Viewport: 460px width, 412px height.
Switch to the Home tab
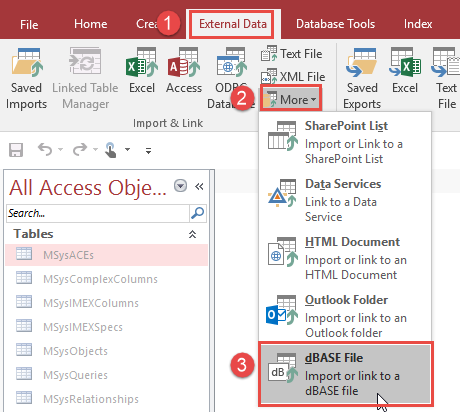91,24
